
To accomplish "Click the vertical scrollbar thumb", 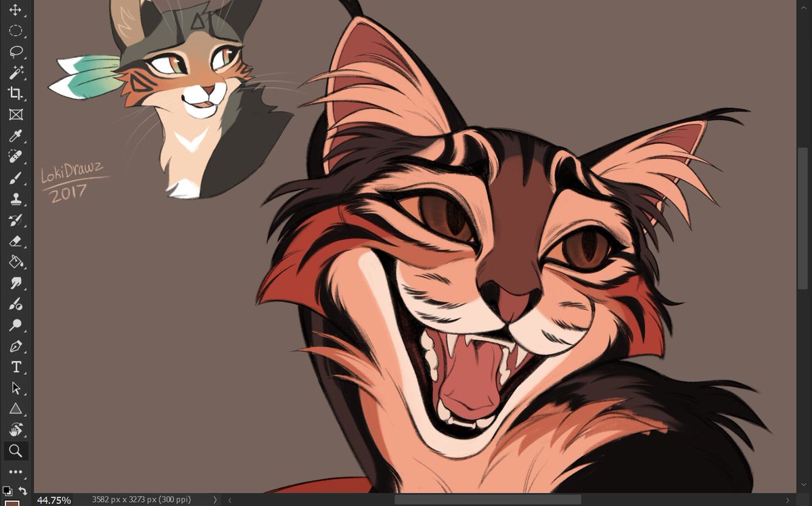I will [x=803, y=218].
